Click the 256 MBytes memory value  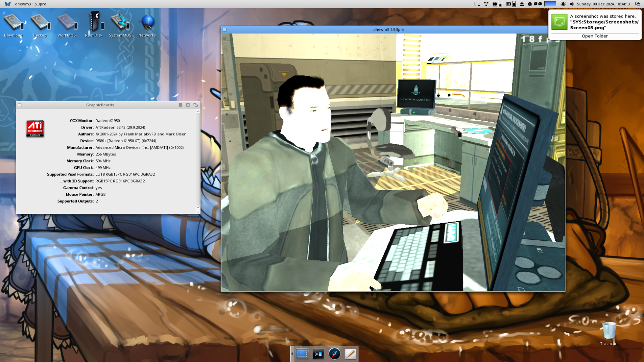[105, 154]
